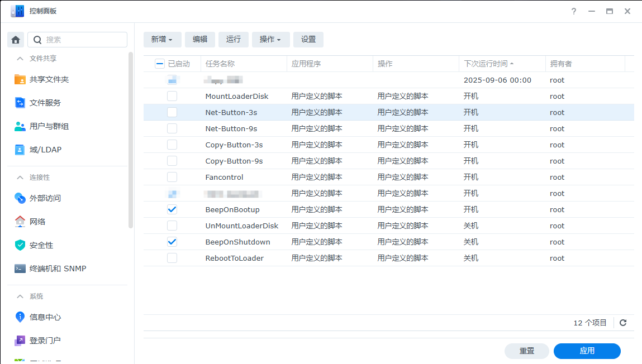Open the 操作 dropdown button

point(270,40)
